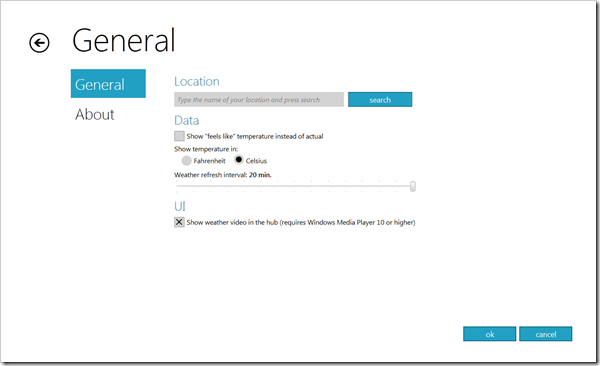Click the "Weather refresh interval: 20 min." label
The image size is (600, 366).
pos(223,175)
